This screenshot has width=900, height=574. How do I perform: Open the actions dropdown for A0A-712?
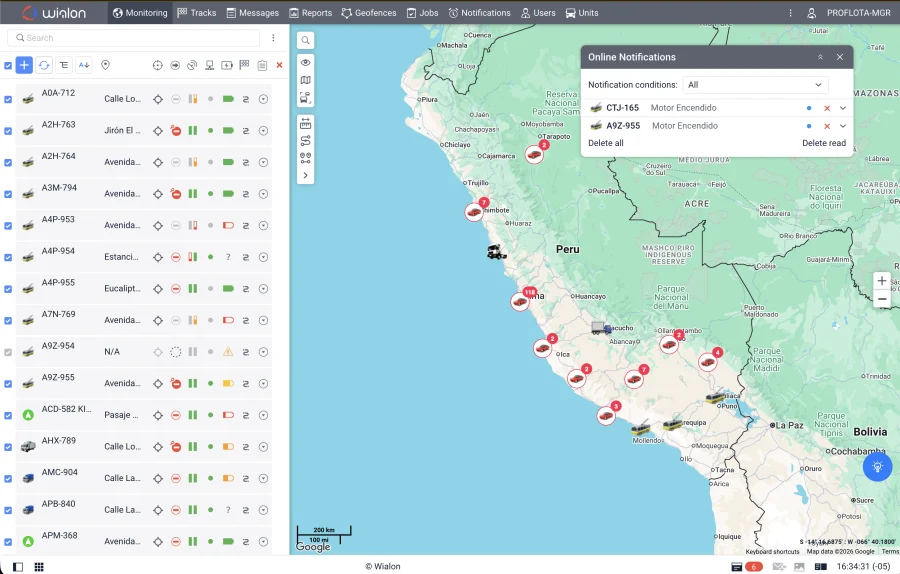pyautogui.click(x=263, y=99)
